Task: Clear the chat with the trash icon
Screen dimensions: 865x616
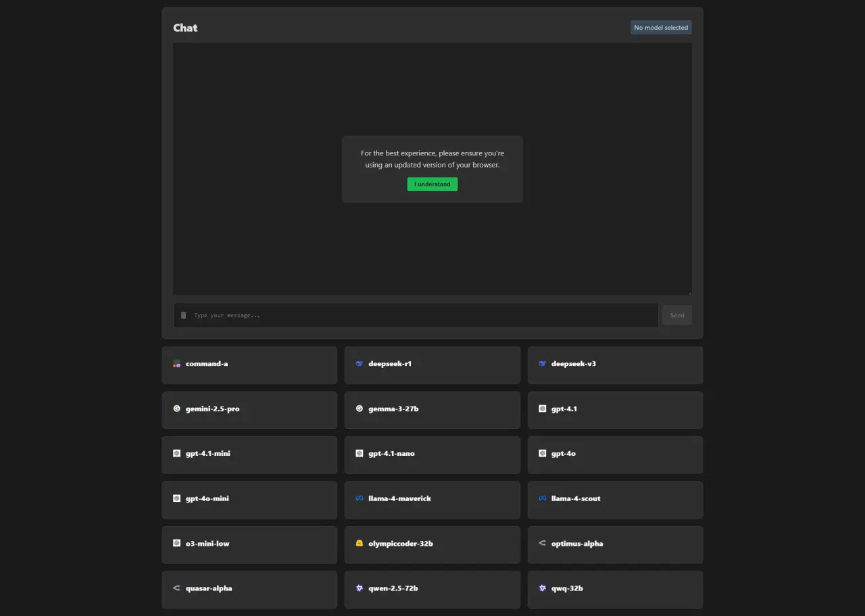Action: click(x=183, y=315)
